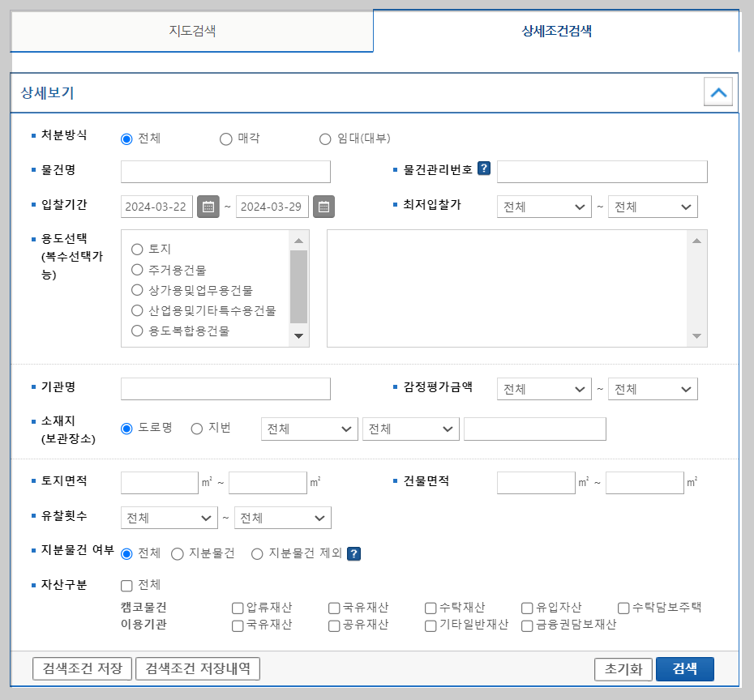This screenshot has width=754, height=700.
Task: Click the 초기화 reset button
Action: [623, 669]
